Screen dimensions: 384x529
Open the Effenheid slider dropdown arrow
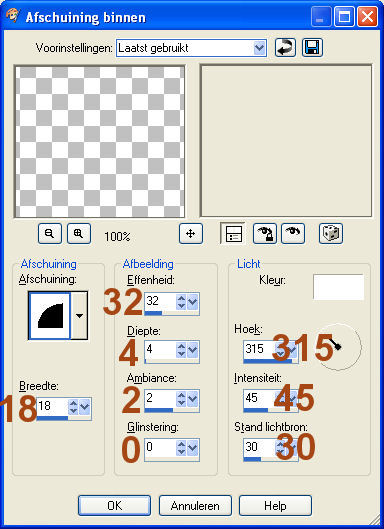192,302
